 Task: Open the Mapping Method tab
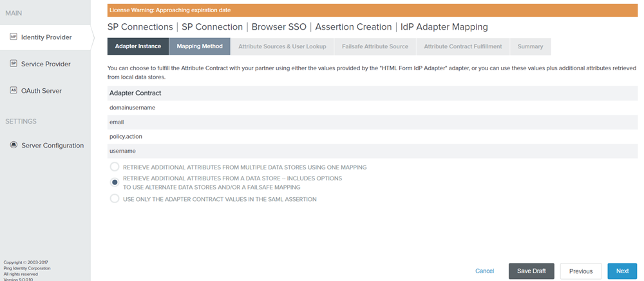[x=200, y=46]
